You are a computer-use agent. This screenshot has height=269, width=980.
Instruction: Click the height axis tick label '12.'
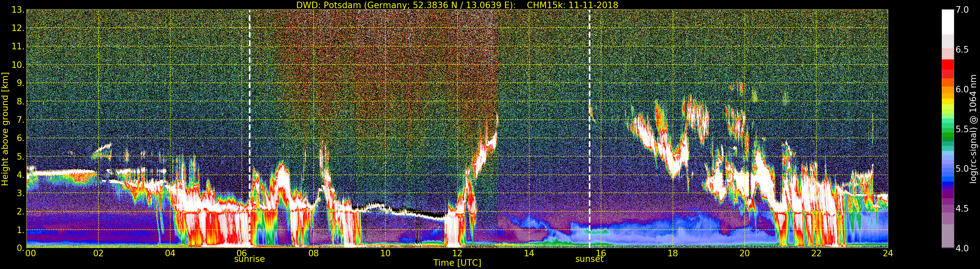point(18,28)
